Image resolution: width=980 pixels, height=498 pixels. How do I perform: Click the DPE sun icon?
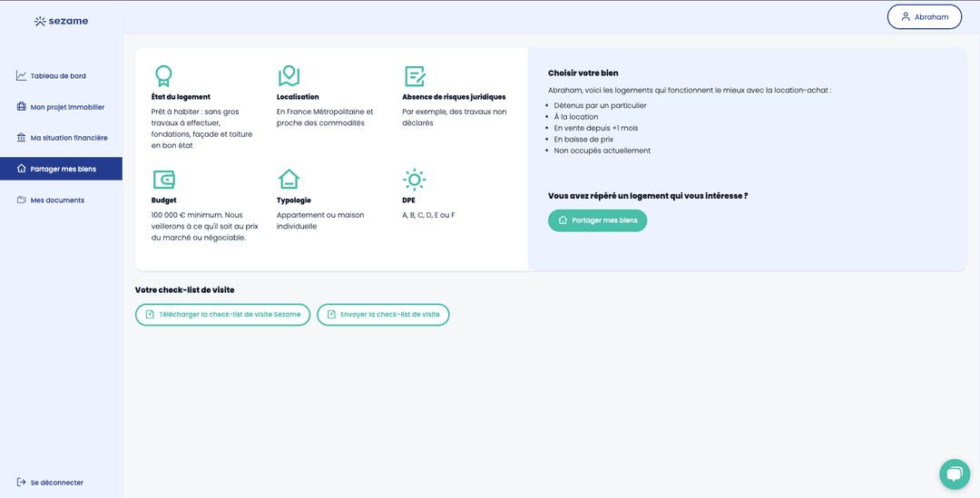click(415, 179)
